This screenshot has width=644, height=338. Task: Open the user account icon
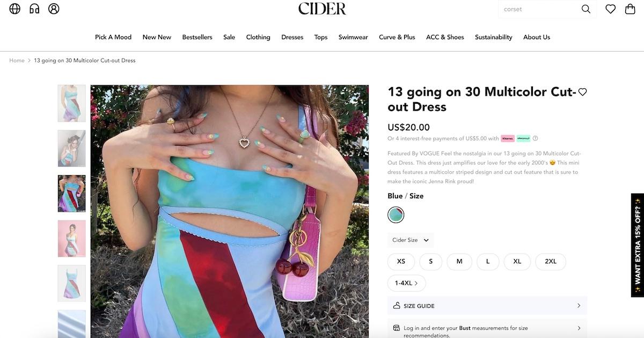[x=54, y=9]
